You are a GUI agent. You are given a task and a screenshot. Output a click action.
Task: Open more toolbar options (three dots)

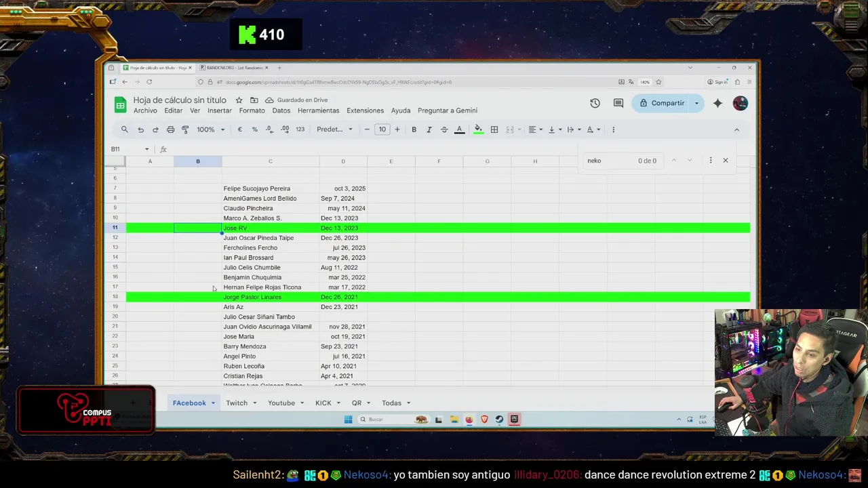[x=613, y=129]
